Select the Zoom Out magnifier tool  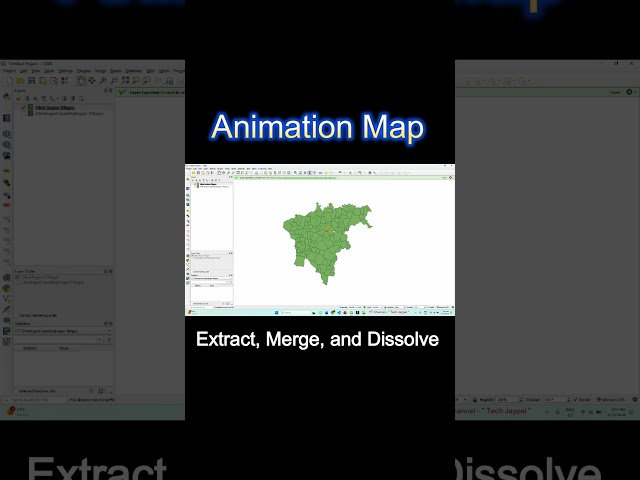pos(114,81)
